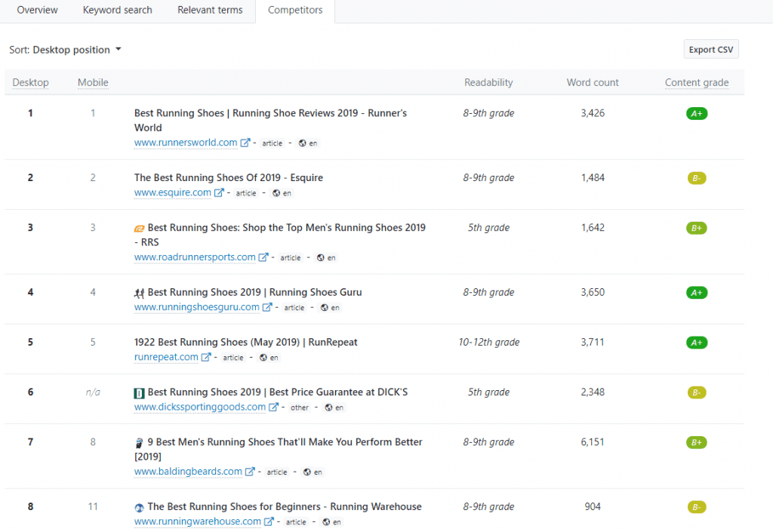Click the Content grade column header
Image resolution: width=773 pixels, height=532 pixels.
[x=696, y=83]
